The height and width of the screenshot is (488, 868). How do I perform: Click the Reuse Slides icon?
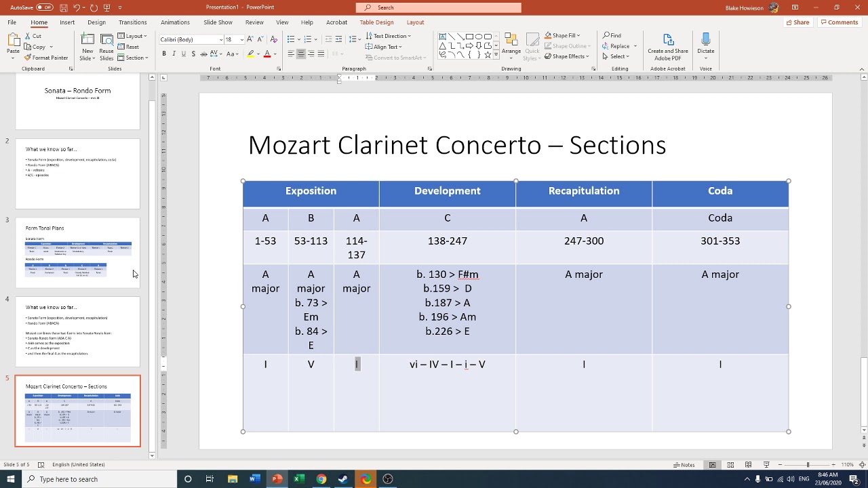tap(106, 40)
